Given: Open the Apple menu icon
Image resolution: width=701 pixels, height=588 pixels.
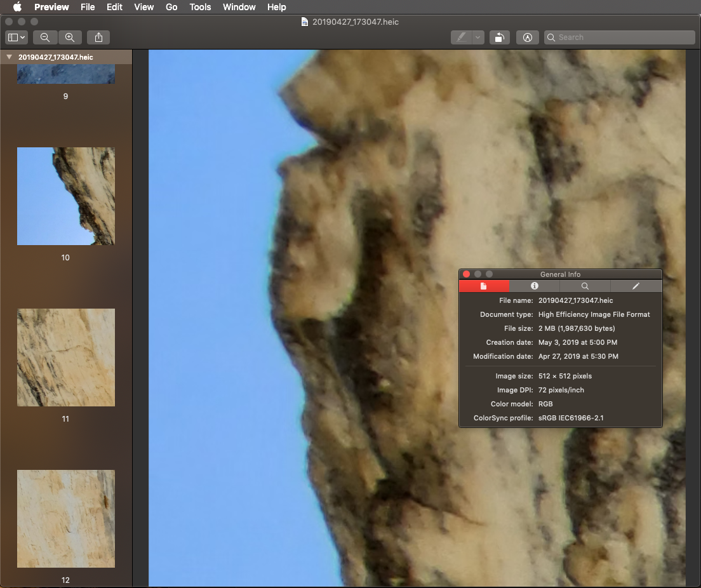Looking at the screenshot, I should (x=17, y=7).
